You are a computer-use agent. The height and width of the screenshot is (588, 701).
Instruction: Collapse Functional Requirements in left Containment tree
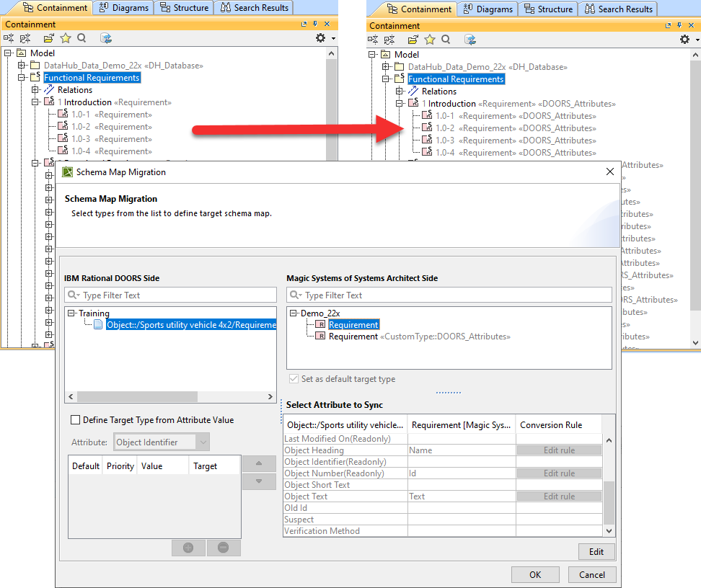coord(21,77)
